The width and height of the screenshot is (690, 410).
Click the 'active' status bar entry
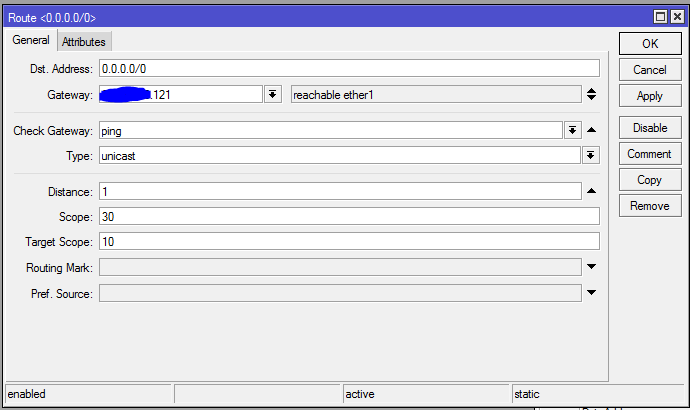coord(426,394)
